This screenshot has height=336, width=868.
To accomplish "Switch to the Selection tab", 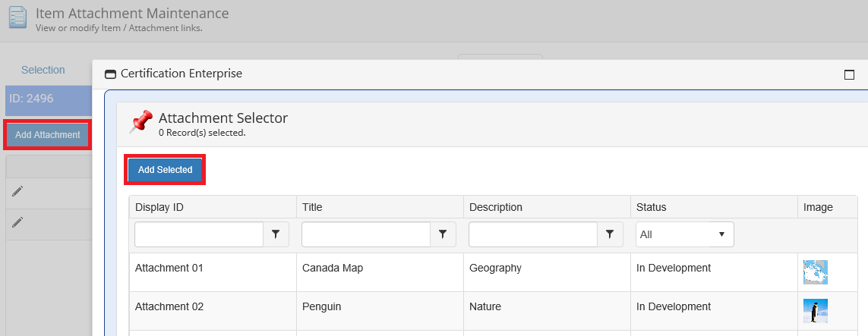I will click(x=43, y=70).
